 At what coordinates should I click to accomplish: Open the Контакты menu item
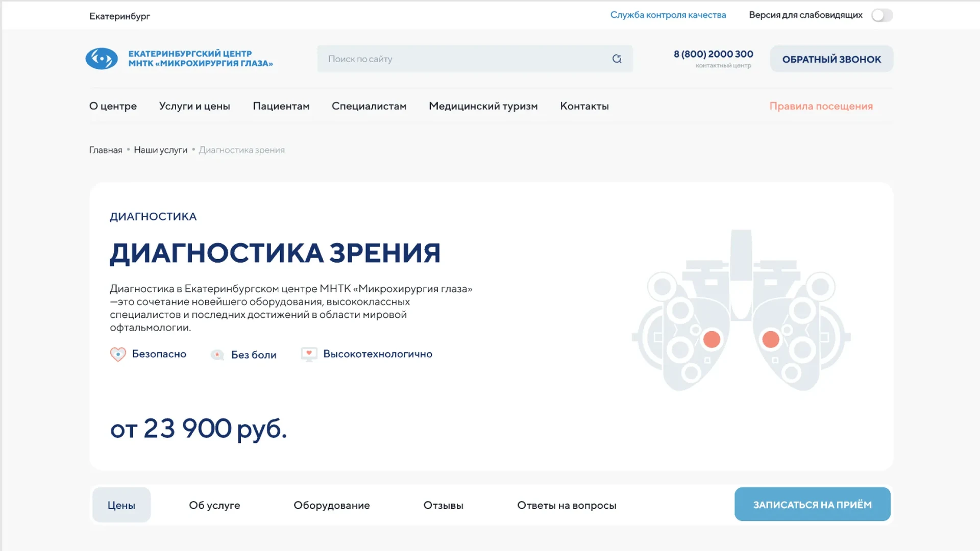[584, 106]
